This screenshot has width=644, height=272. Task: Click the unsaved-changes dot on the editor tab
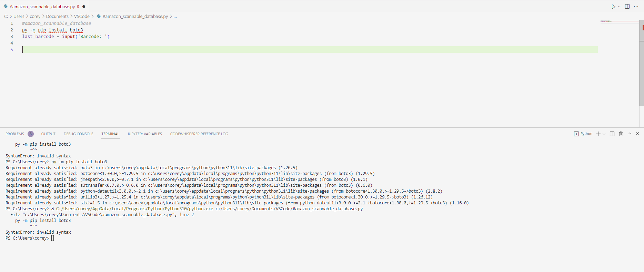click(84, 7)
